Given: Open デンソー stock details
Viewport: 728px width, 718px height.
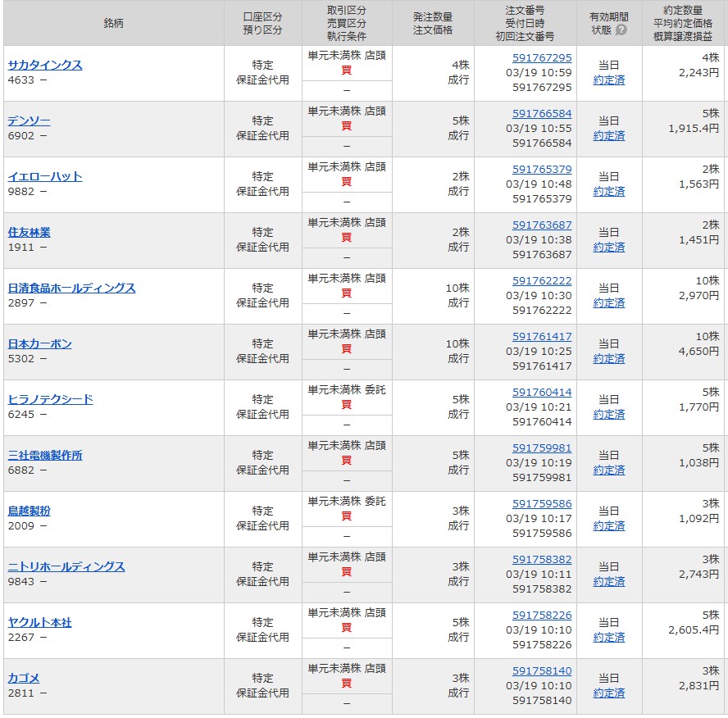Looking at the screenshot, I should coord(29,121).
